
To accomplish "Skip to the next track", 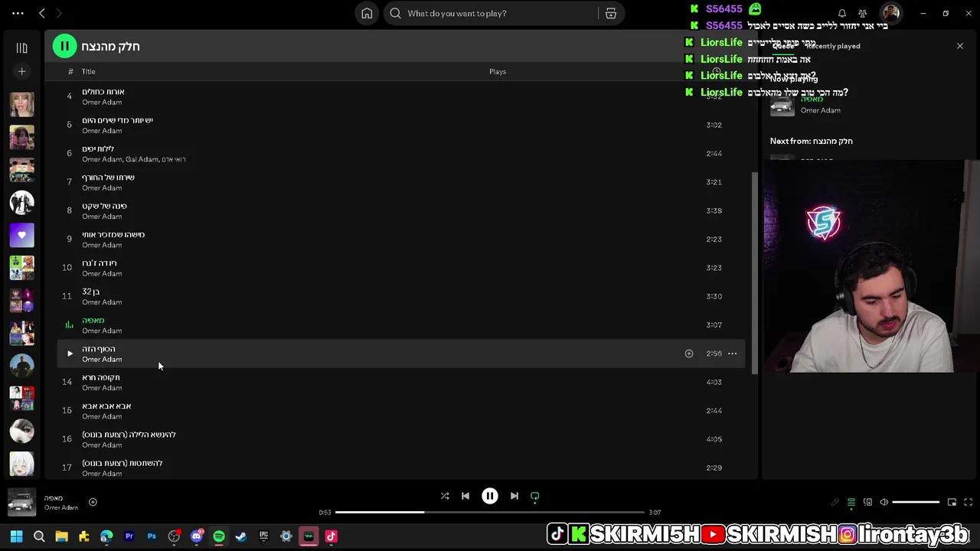I will [x=514, y=496].
